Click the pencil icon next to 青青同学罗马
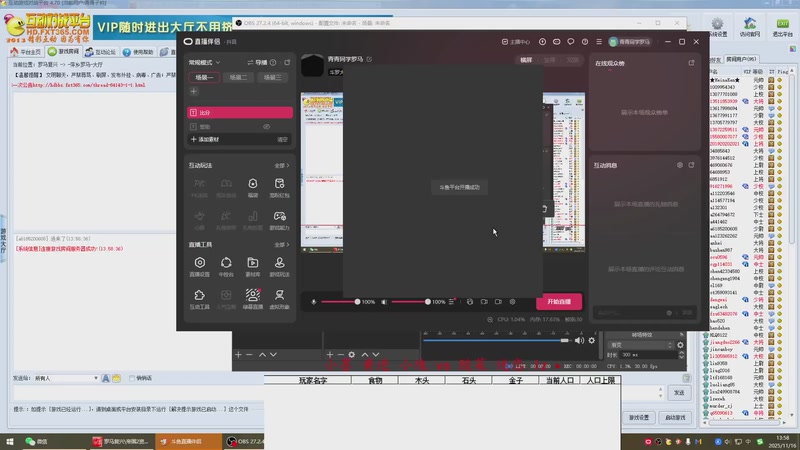This screenshot has width=800, height=450. click(369, 59)
